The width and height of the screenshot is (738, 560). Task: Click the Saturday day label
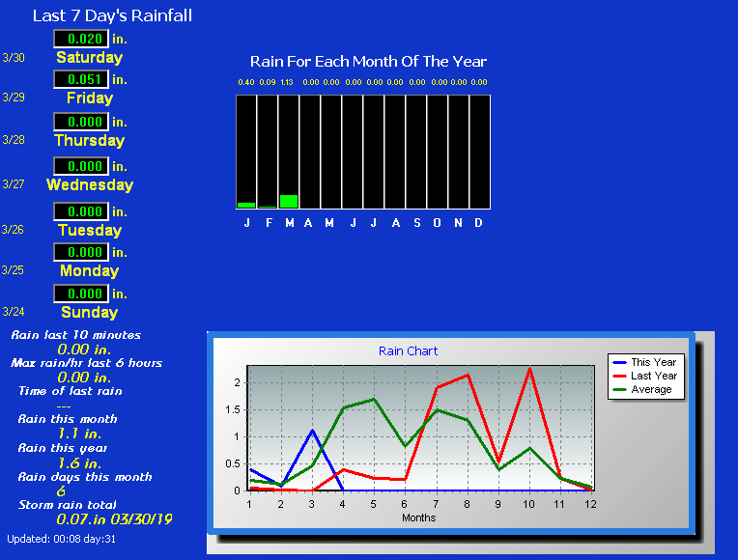pyautogui.click(x=90, y=57)
